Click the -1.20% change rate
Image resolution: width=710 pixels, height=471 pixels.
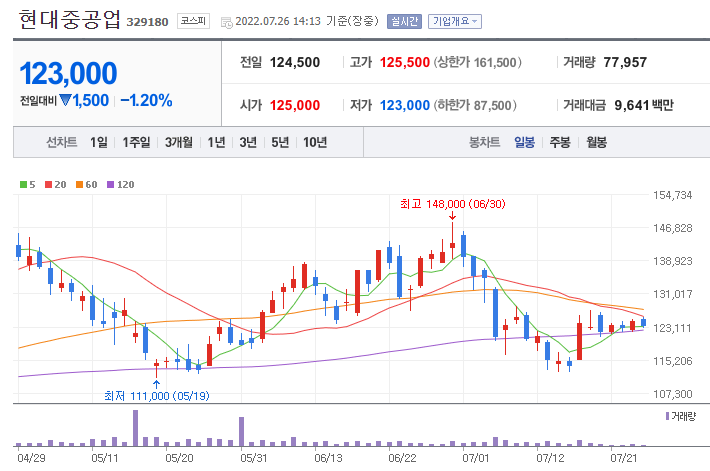click(x=146, y=100)
